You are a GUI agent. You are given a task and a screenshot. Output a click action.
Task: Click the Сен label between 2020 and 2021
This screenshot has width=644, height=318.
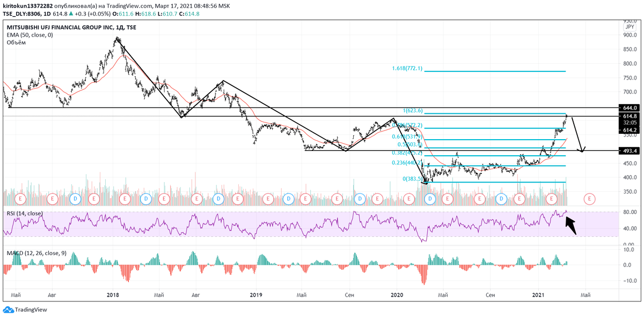[x=491, y=295]
